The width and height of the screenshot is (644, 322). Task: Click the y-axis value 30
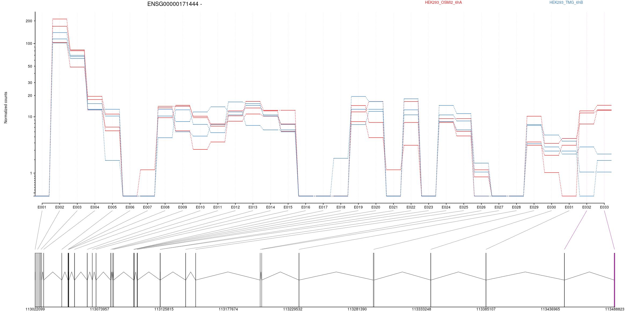coord(30,83)
